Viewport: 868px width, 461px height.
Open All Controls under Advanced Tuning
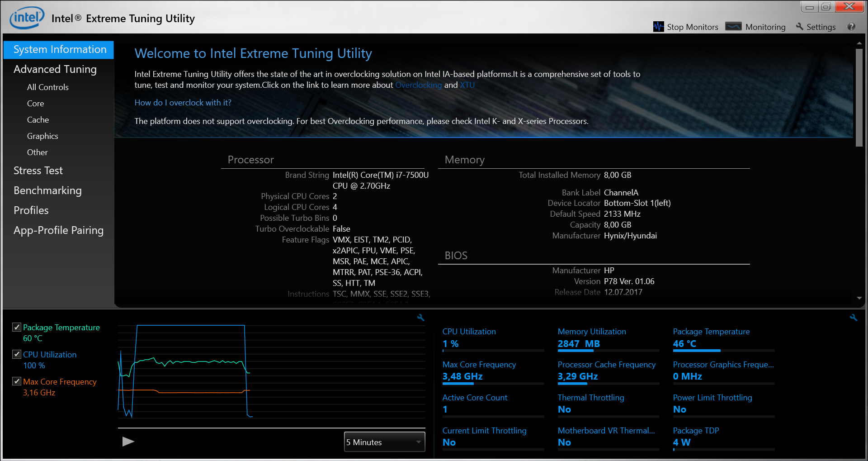48,87
